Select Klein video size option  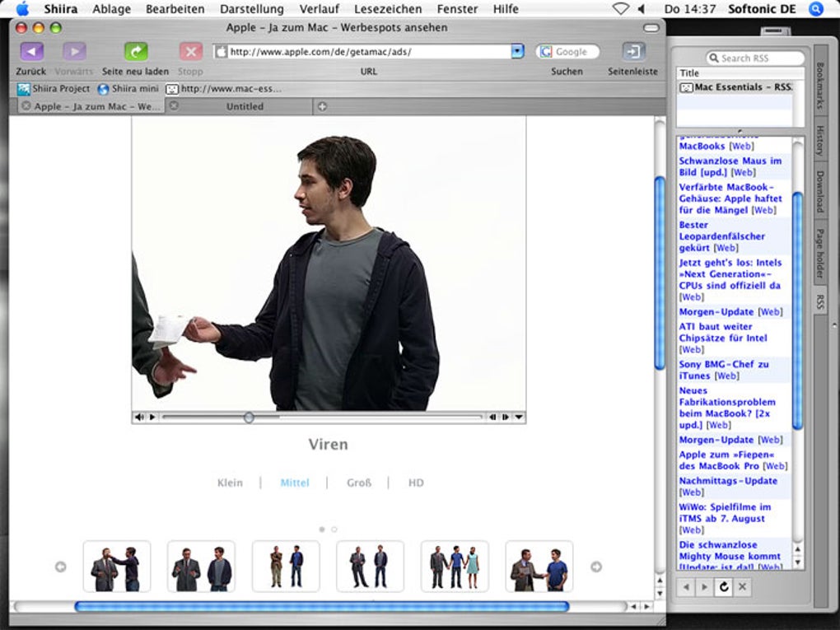point(230,483)
